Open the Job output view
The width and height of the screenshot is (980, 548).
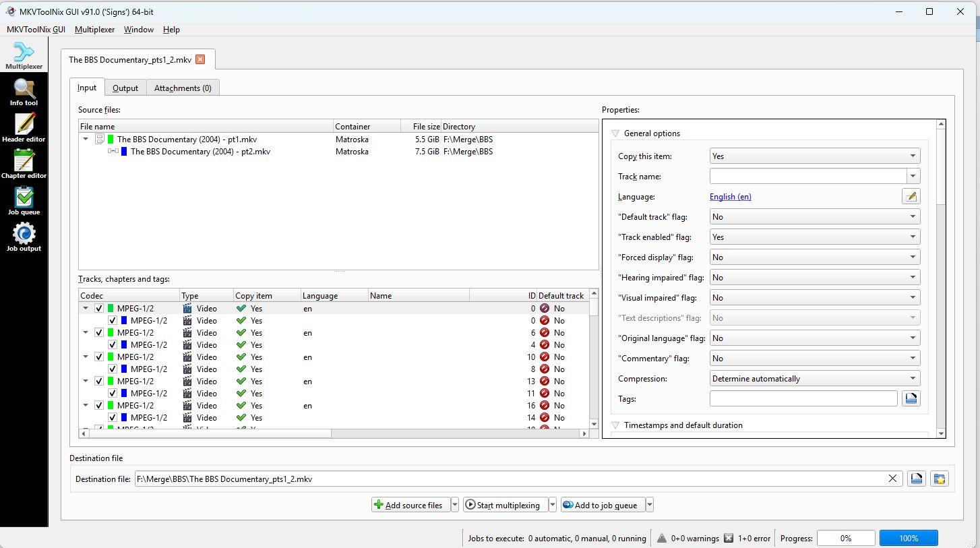tap(24, 237)
